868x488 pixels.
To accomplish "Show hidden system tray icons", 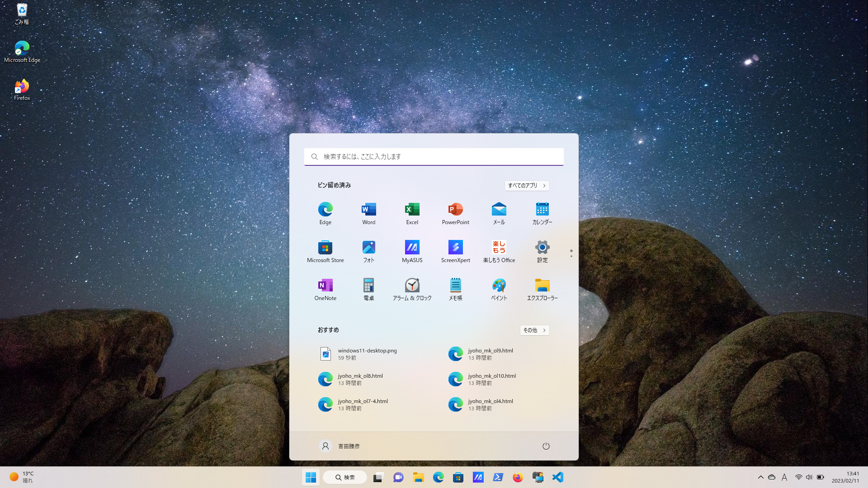I will click(761, 477).
